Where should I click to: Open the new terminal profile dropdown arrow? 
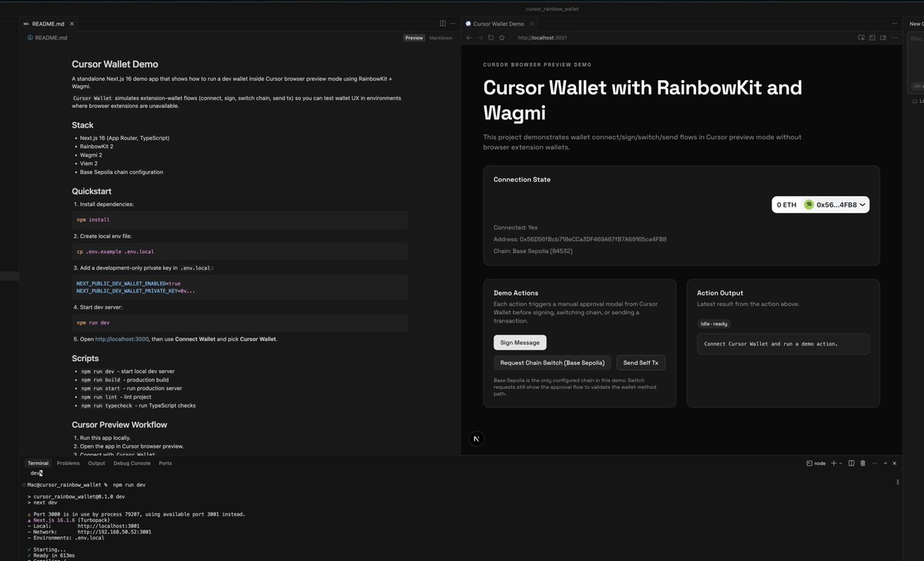[x=841, y=463]
